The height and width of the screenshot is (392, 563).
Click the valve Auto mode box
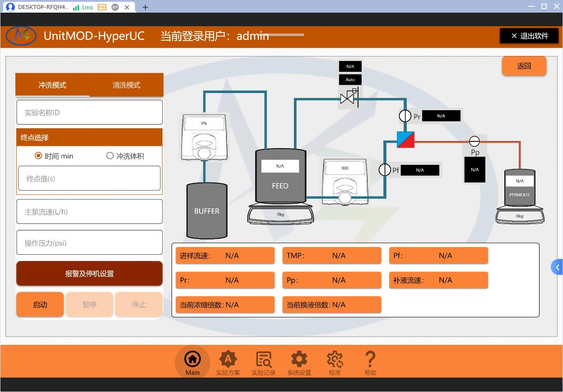tap(350, 79)
